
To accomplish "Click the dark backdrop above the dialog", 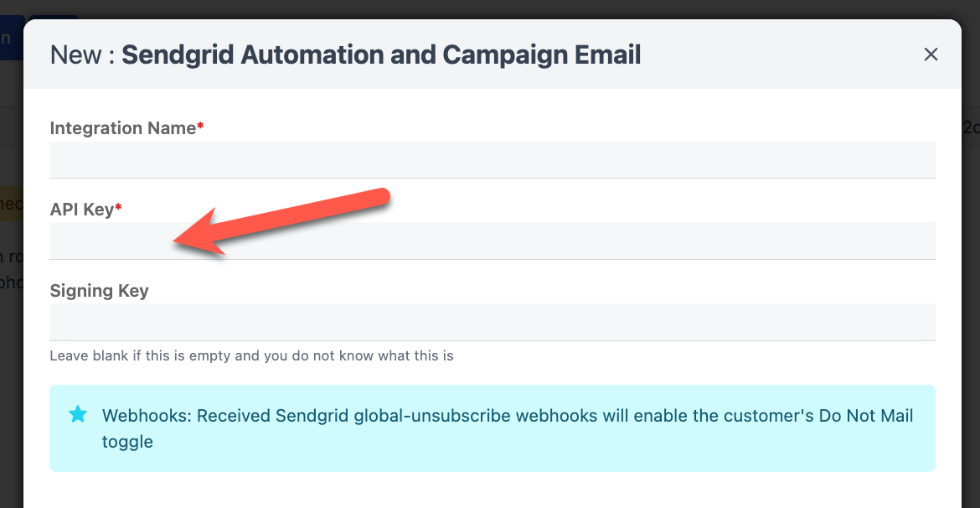I will 503,8.
